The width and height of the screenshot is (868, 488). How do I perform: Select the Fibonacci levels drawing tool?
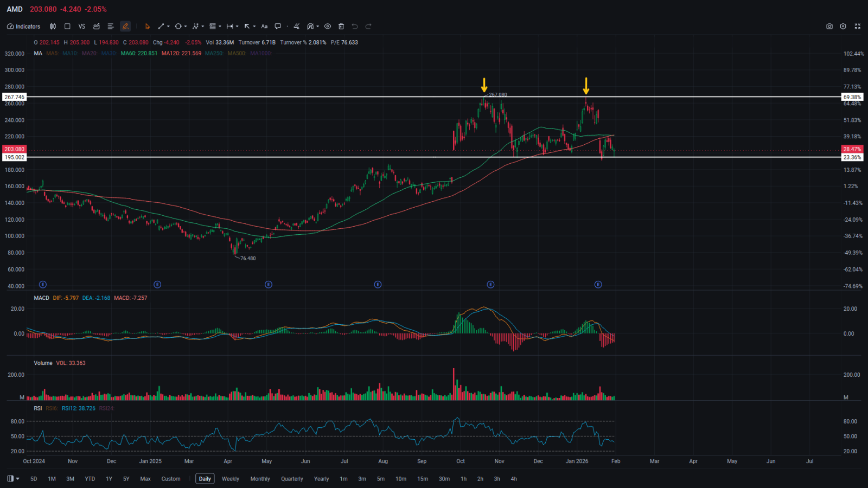coord(213,26)
